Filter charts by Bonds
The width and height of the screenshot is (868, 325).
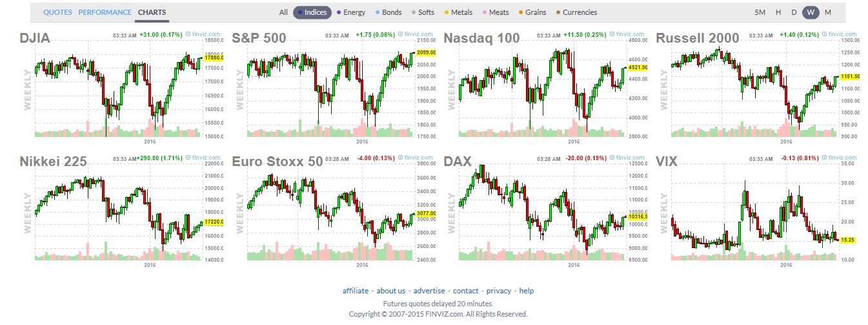pyautogui.click(x=388, y=12)
